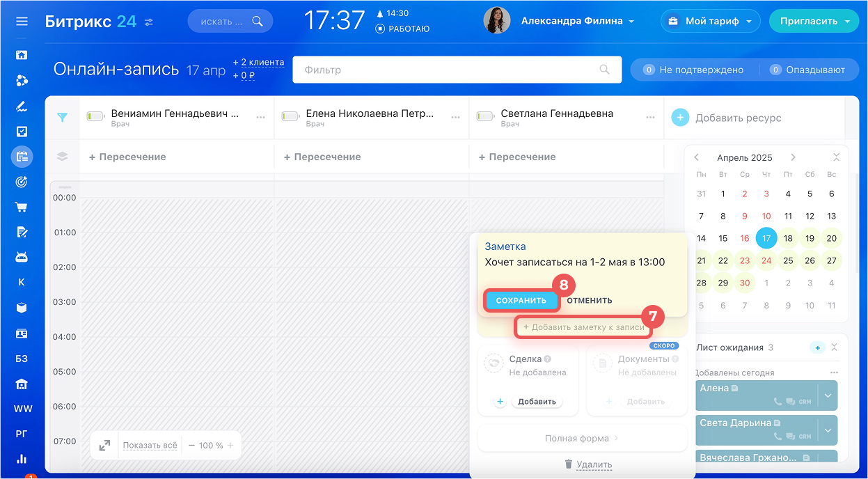Open the shopping cart sidebar icon
Screen dimensions: 868x479
22,207
